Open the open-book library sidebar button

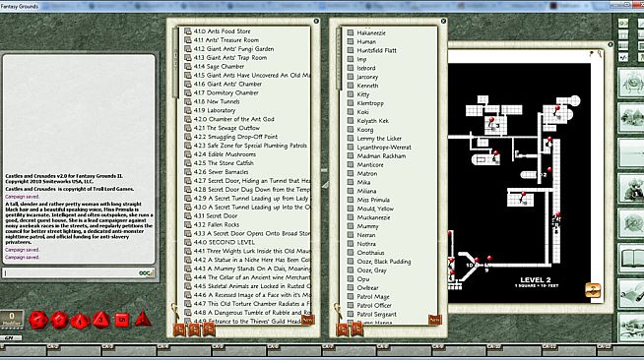tap(631, 259)
